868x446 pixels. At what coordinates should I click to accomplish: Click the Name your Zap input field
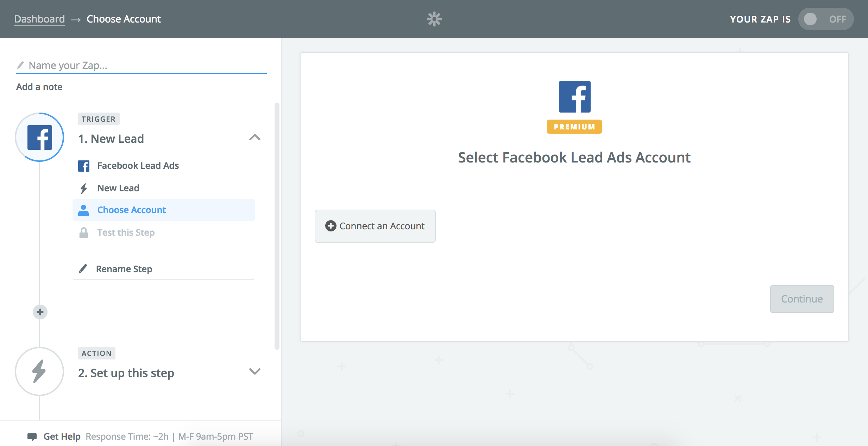point(141,65)
